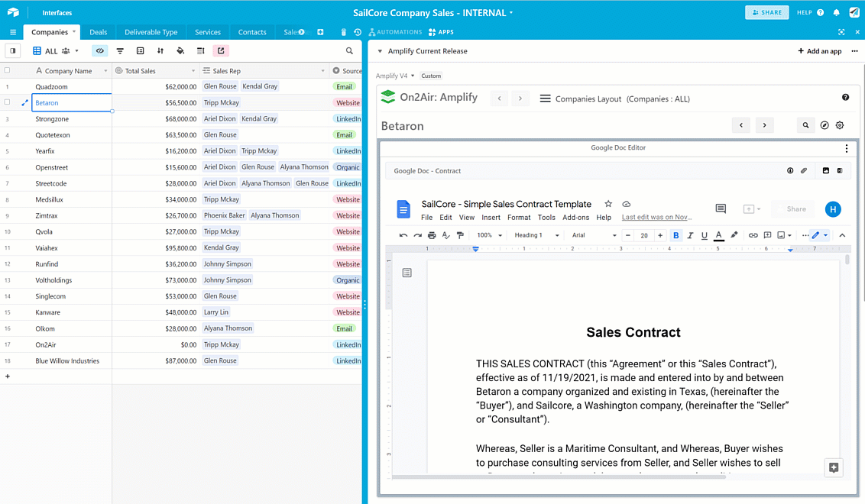
Task: Click the add table plus icon
Action: (320, 32)
